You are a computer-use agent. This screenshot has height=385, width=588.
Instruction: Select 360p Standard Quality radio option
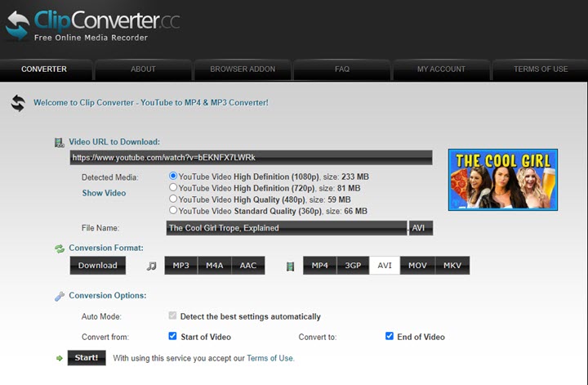[x=173, y=210]
